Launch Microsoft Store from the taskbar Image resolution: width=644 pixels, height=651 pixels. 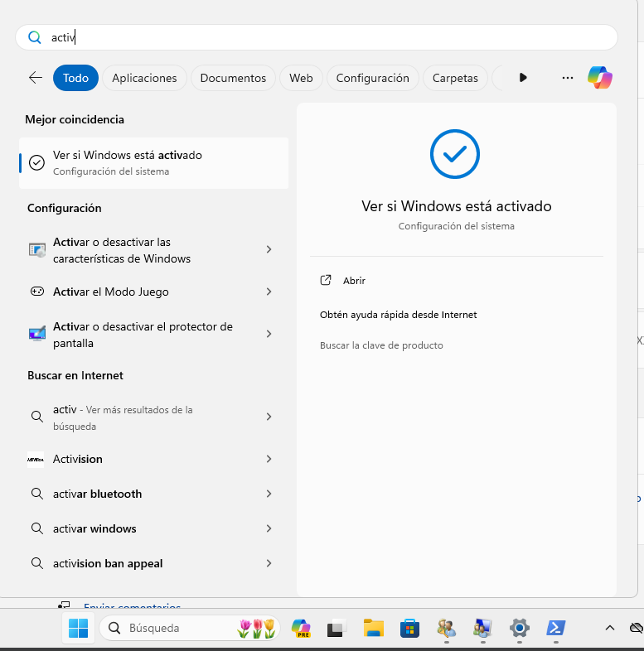tap(409, 629)
